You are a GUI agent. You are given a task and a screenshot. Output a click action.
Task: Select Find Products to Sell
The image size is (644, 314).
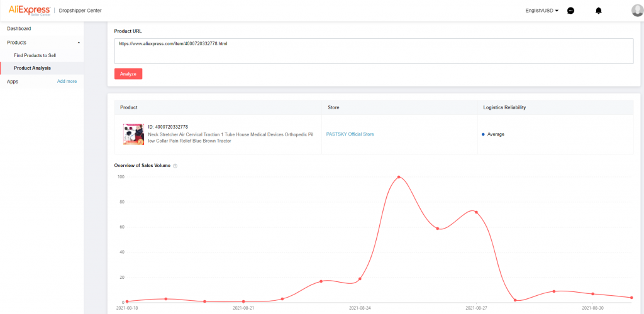35,55
